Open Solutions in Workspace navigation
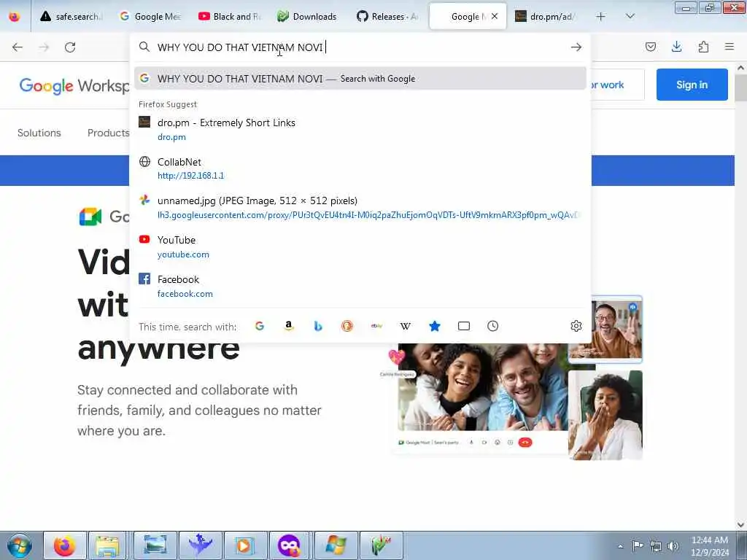Image resolution: width=747 pixels, height=560 pixels. coord(39,133)
